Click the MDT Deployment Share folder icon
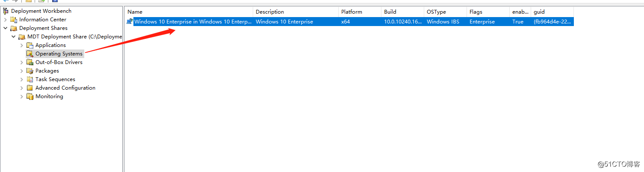The width and height of the screenshot is (644, 172). point(22,37)
